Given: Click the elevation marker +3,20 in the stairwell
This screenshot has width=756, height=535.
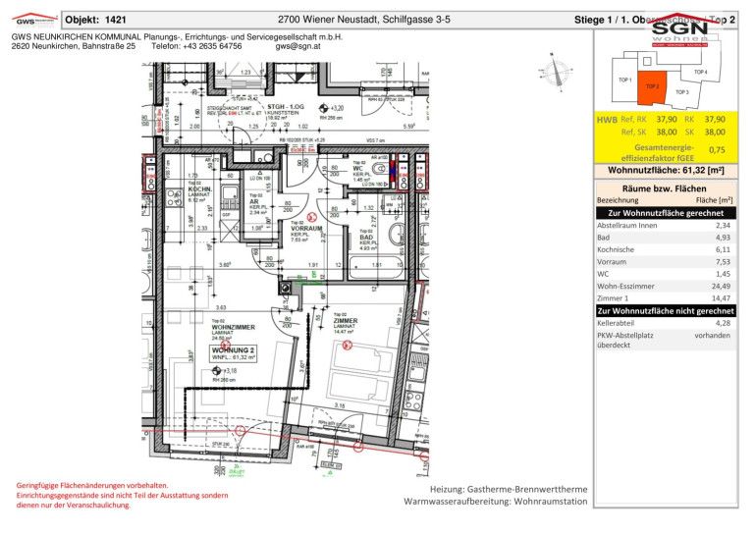Looking at the screenshot, I should 336,109.
